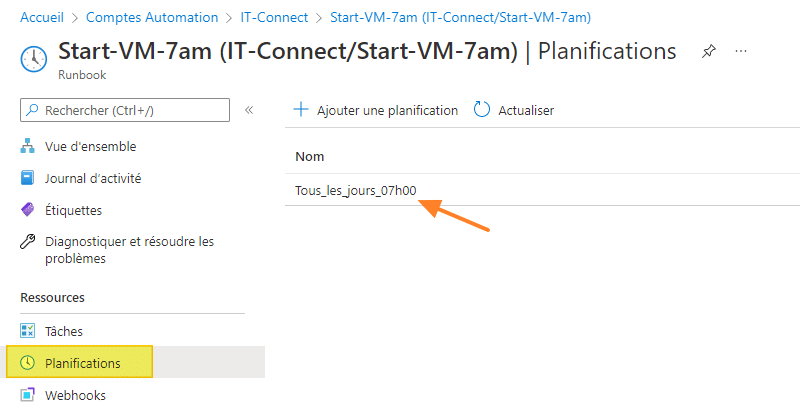Click the Étiquettes tag icon
Viewport: 800px width, 417px height.
pos(28,210)
